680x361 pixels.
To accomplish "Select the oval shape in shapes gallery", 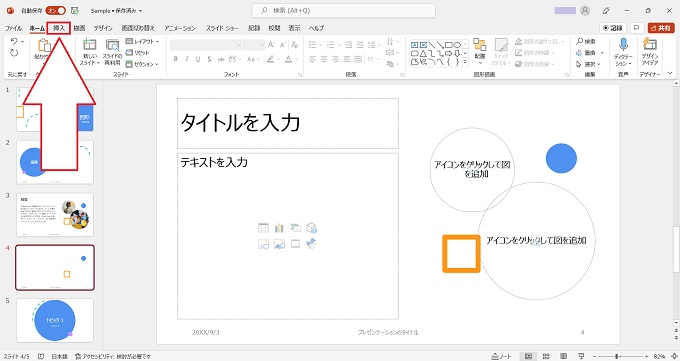I will (457, 45).
